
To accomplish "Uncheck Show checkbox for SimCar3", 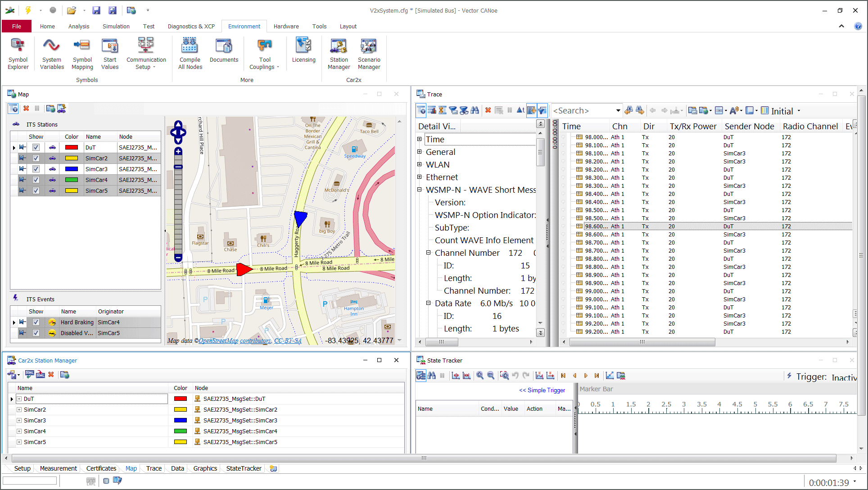I will [x=36, y=169].
